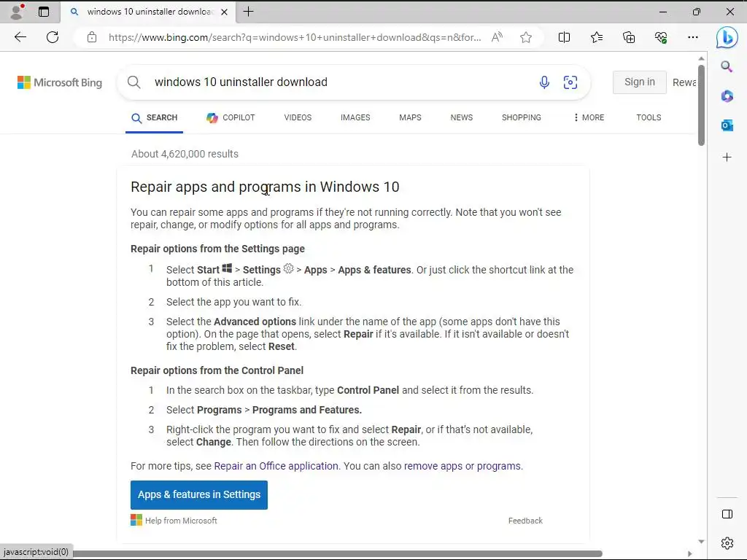The width and height of the screenshot is (747, 560).
Task: Click Help from Microsoft label
Action: 181,521
